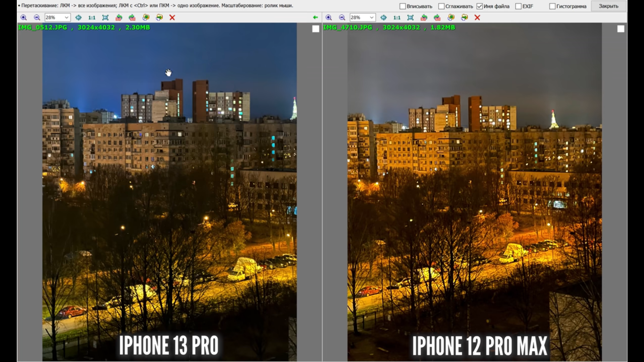Enable the Сглаживать checkbox
644x362 pixels.
click(441, 6)
